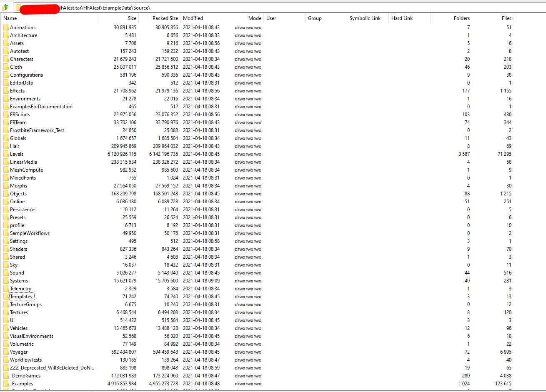Click the Voyager folder icon
Image resolution: width=546 pixels, height=392 pixels.
click(x=5, y=352)
